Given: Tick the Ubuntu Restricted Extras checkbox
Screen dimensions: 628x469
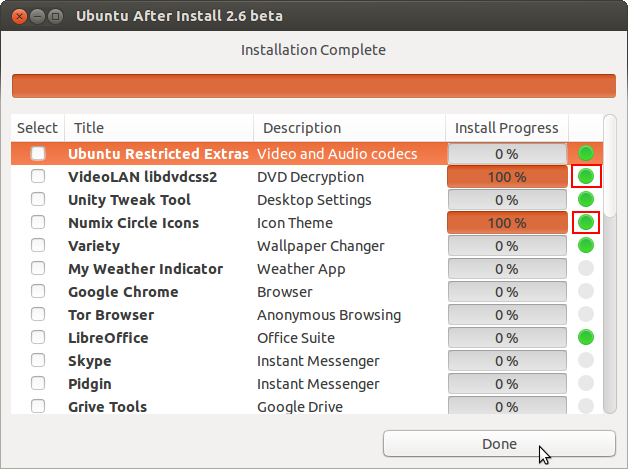Looking at the screenshot, I should 38,153.
